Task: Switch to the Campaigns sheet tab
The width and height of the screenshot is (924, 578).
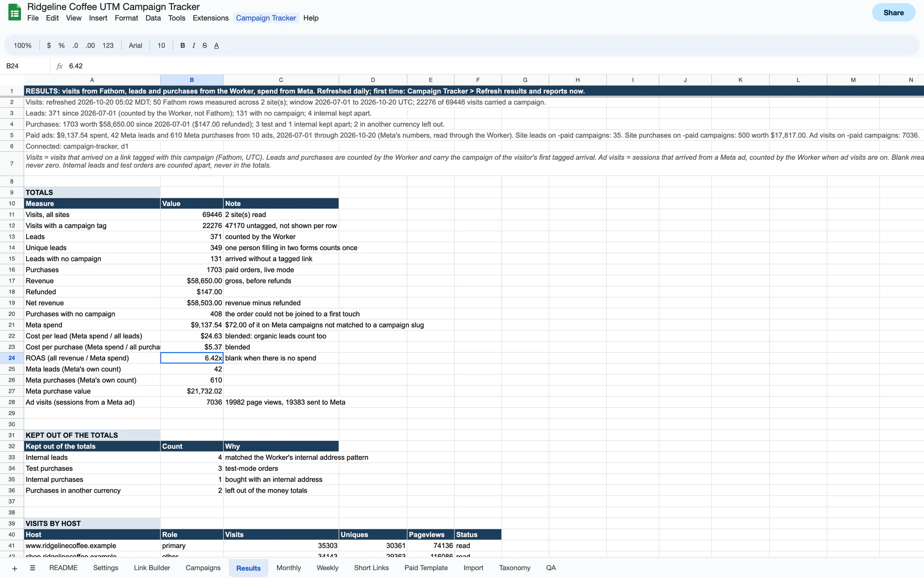Action: 203,568
